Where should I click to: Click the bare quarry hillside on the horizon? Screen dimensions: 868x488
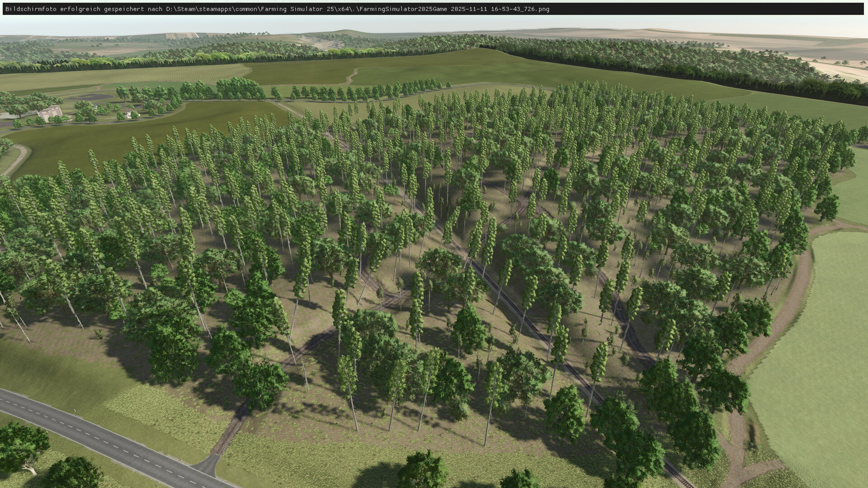coord(326,43)
